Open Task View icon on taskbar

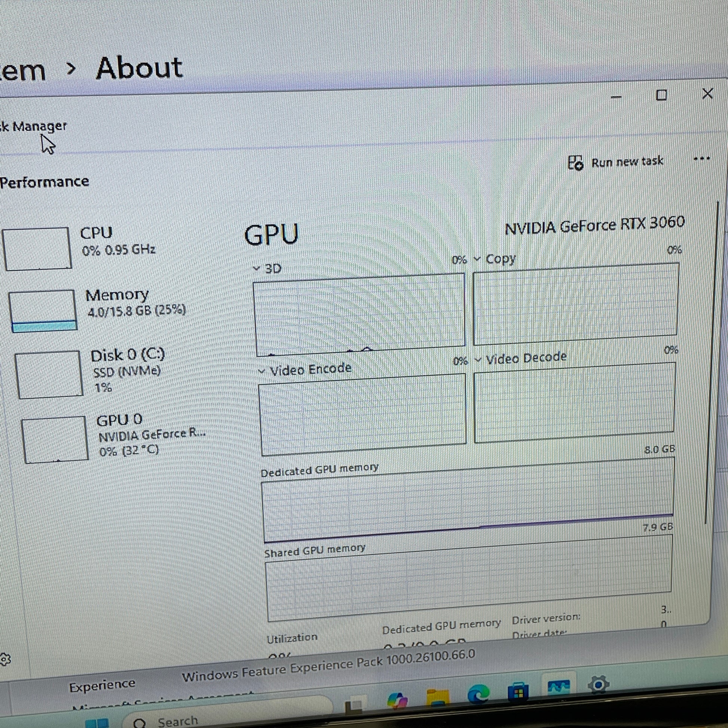click(354, 705)
